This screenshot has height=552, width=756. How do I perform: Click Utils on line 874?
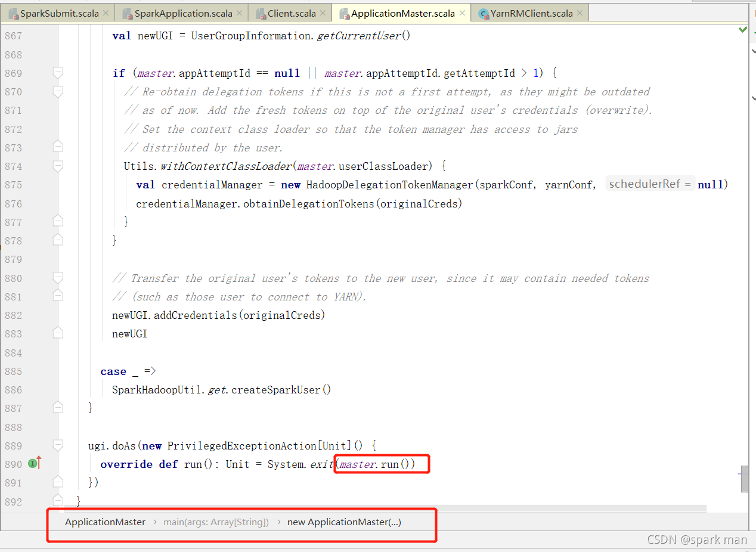click(139, 166)
